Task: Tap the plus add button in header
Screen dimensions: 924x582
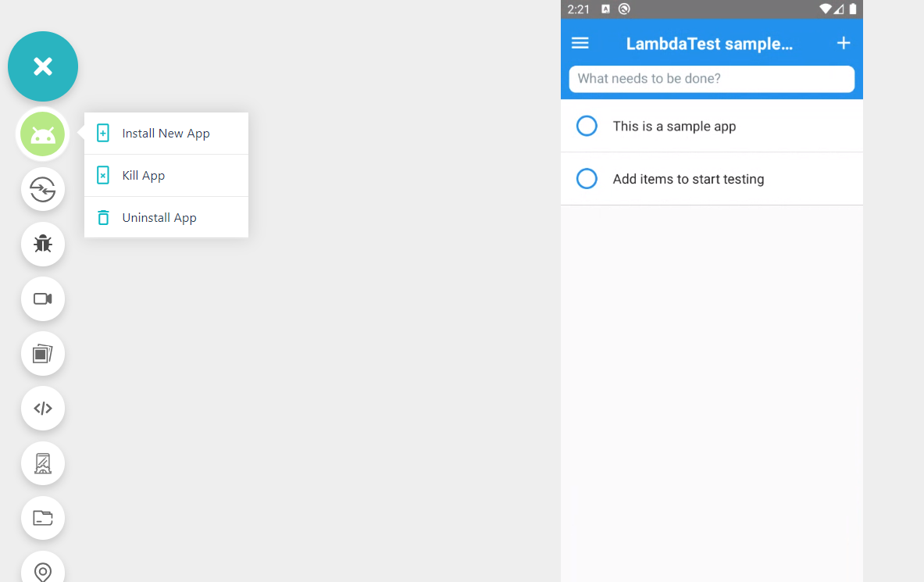Action: click(x=844, y=44)
